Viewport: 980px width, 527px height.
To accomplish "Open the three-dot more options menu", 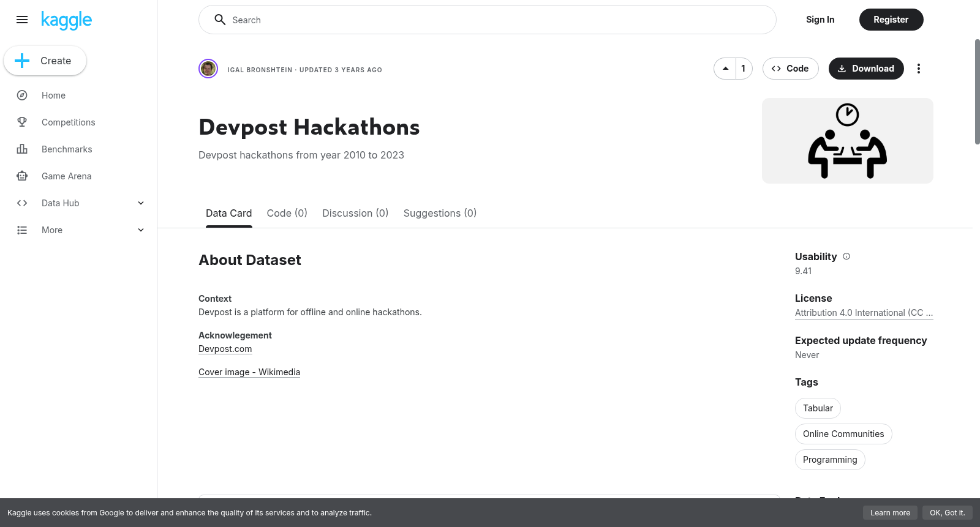I will 919,69.
